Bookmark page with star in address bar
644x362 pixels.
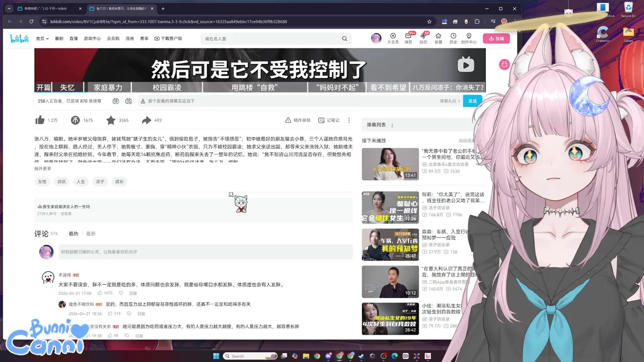429,22
